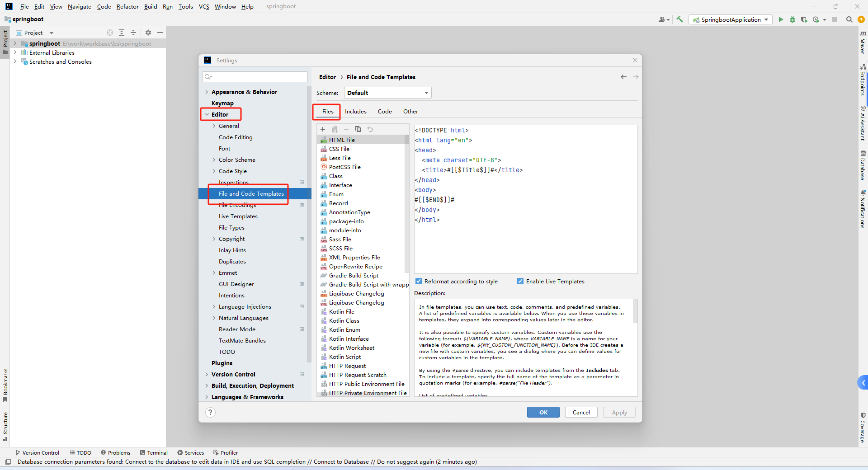
Task: Open the Problems tool window button
Action: 116,452
